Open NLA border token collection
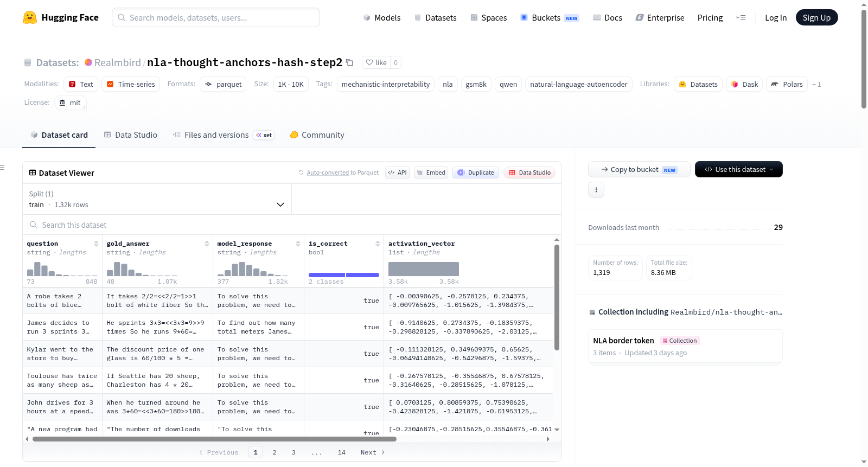The height and width of the screenshot is (467, 868). (x=685, y=346)
